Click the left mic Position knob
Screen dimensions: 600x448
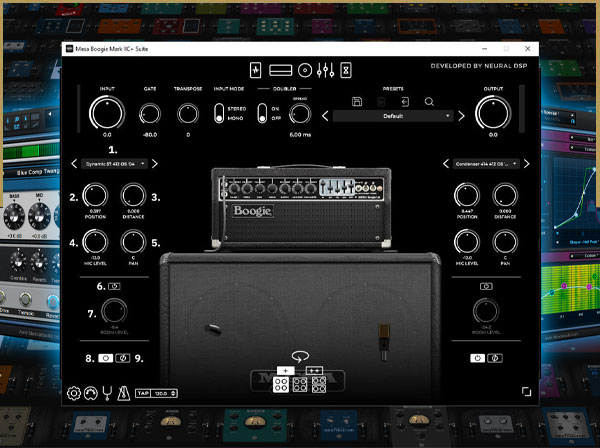coord(95,195)
